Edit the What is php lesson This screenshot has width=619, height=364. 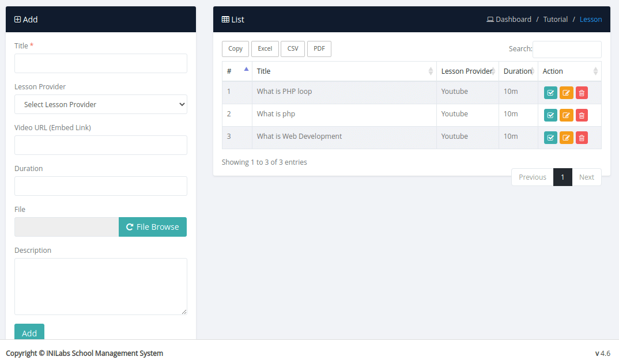(566, 115)
